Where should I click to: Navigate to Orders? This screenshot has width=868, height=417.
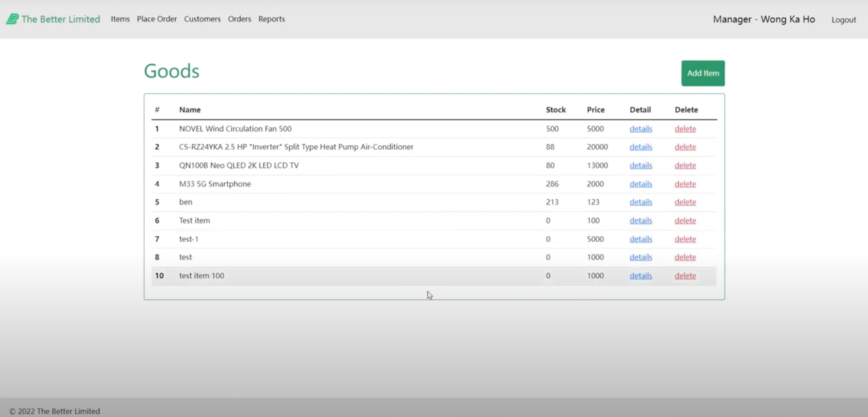[239, 19]
